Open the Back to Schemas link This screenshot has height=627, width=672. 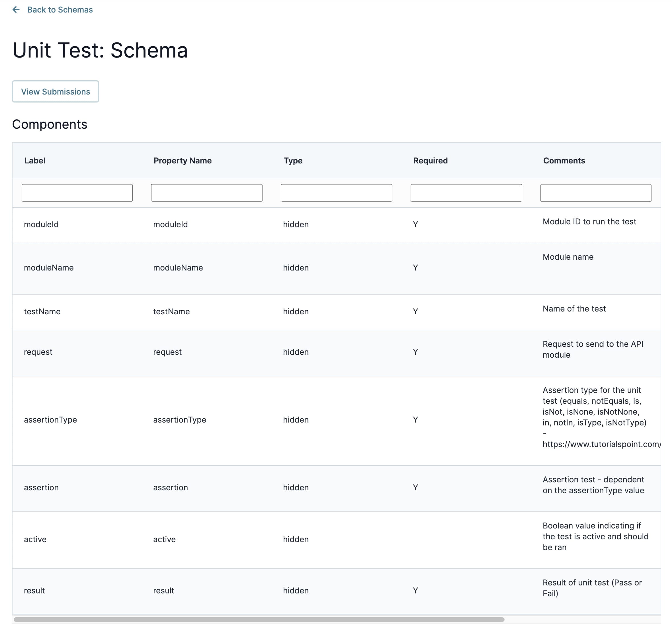click(60, 10)
